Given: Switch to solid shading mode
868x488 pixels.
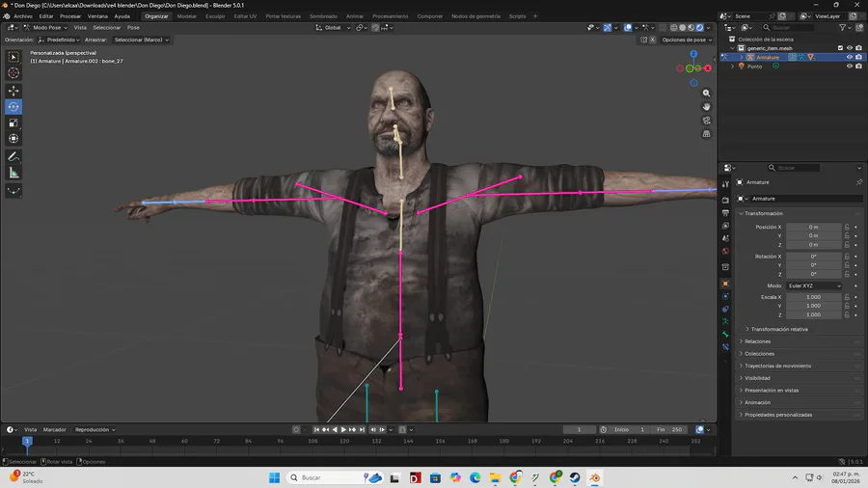Looking at the screenshot, I should (683, 27).
